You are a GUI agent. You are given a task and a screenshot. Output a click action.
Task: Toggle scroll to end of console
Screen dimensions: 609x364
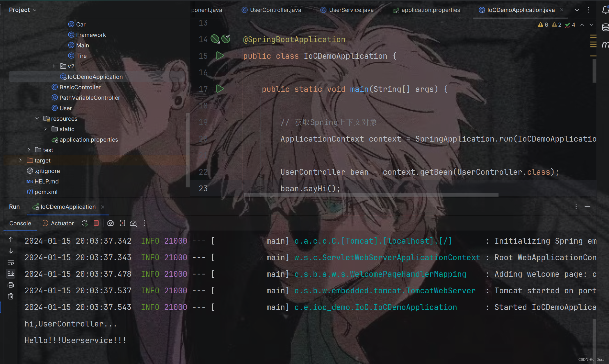click(11, 274)
